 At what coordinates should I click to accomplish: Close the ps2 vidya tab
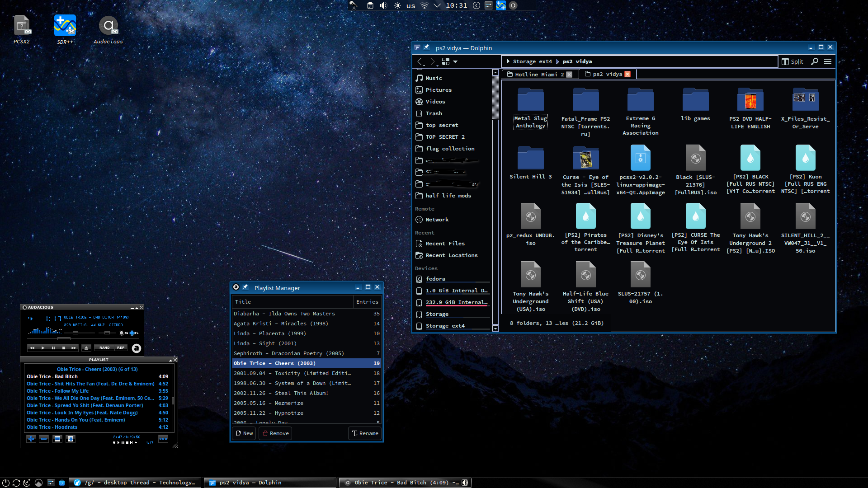pyautogui.click(x=627, y=74)
